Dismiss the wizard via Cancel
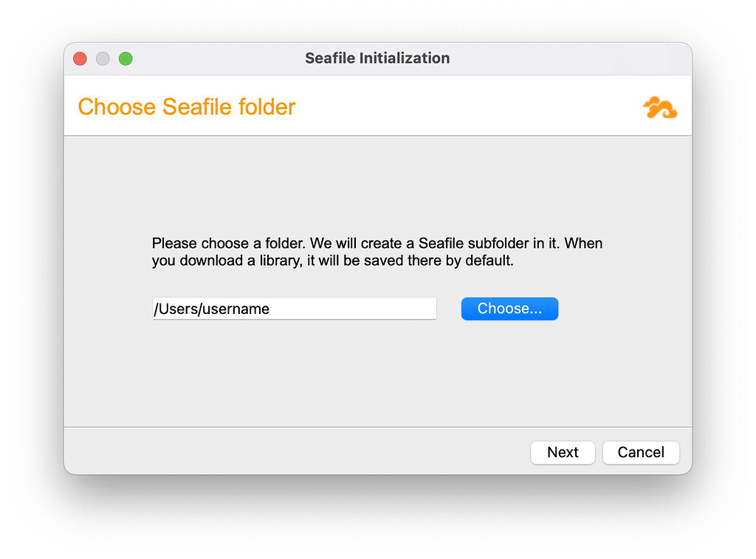 640,452
